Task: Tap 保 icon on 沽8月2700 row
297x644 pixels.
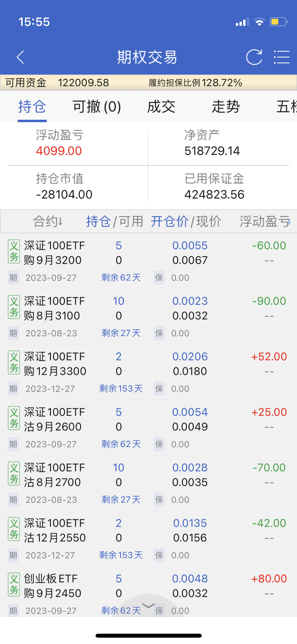Action: [159, 500]
